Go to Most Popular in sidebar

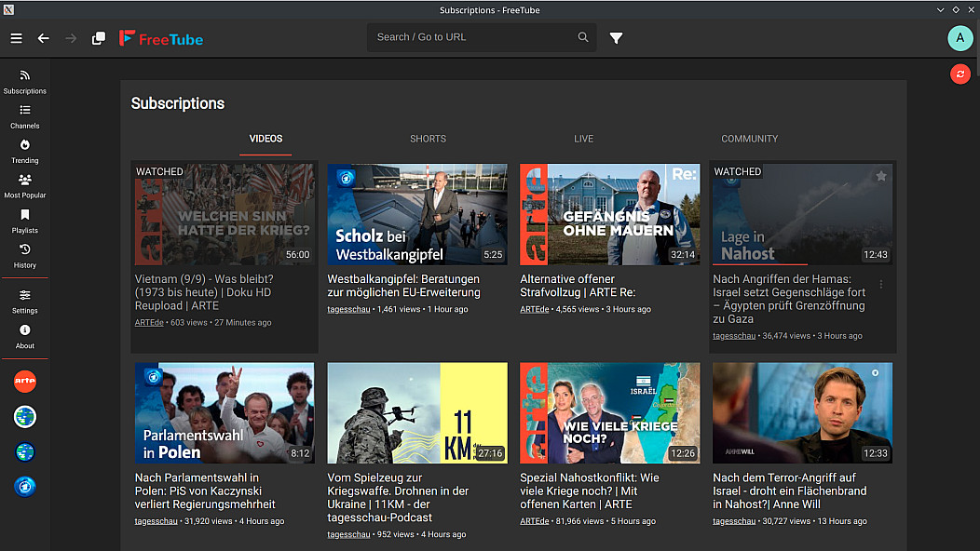click(x=25, y=185)
